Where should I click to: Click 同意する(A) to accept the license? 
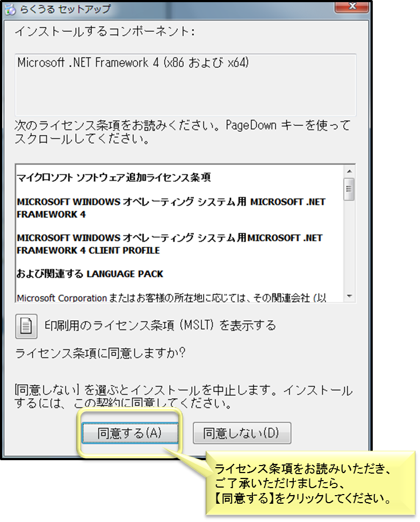pyautogui.click(x=130, y=433)
